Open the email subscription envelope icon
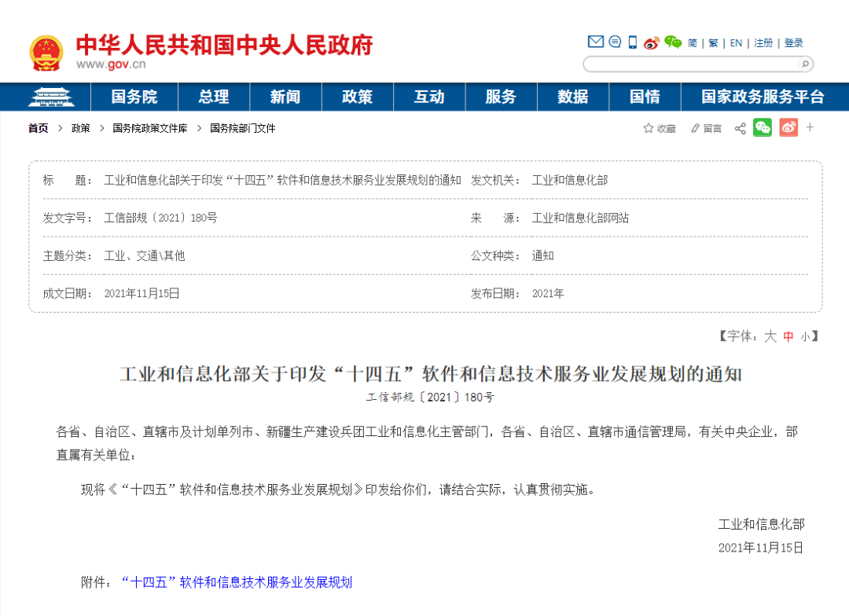Screen dimensions: 849x616 click(595, 42)
